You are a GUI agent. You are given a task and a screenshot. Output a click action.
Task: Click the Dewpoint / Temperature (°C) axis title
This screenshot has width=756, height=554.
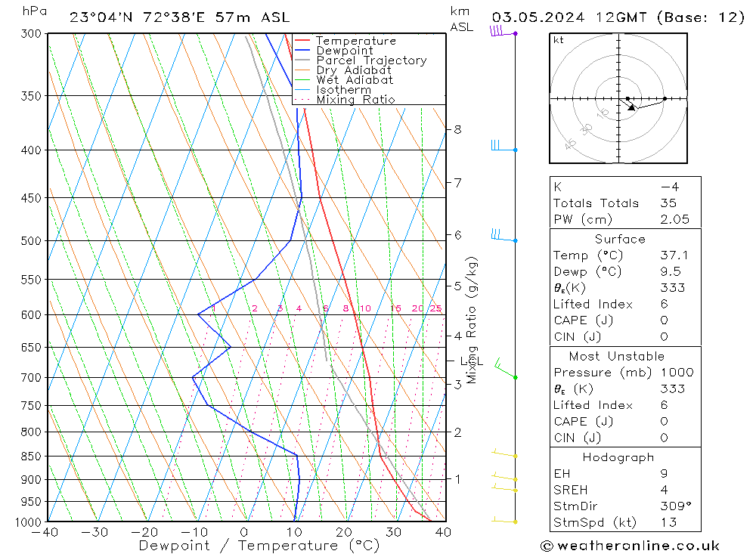[259, 546]
